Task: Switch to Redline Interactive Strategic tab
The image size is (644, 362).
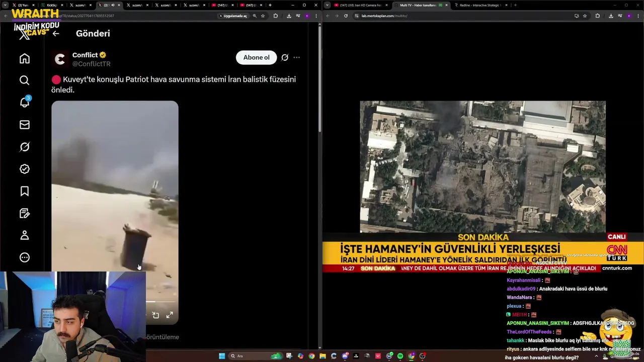Action: click(481, 5)
